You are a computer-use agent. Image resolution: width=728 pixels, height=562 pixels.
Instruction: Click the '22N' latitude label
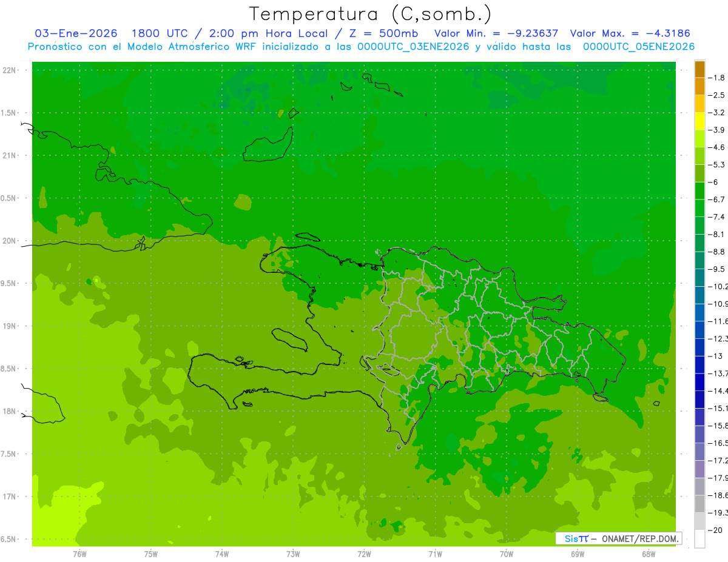pos(10,70)
